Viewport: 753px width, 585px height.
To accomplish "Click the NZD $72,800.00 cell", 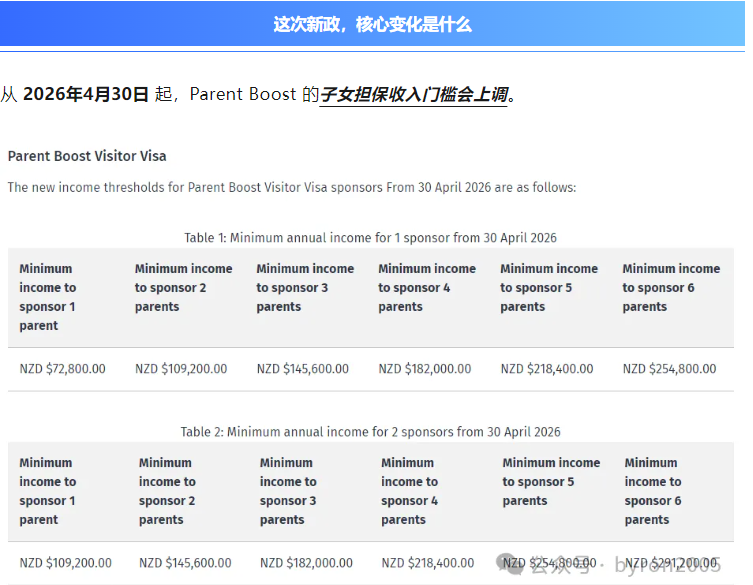I will pyautogui.click(x=62, y=369).
